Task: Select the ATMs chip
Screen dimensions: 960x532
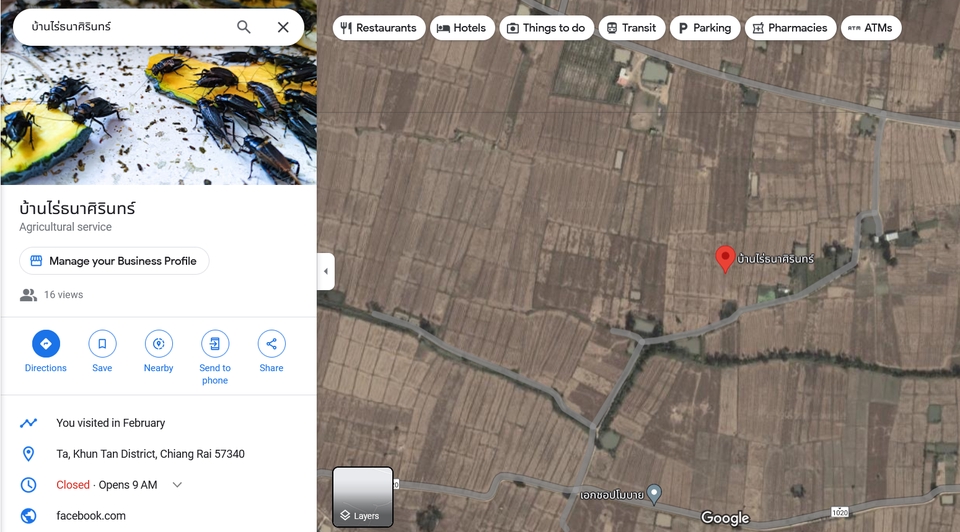Action: coord(871,28)
